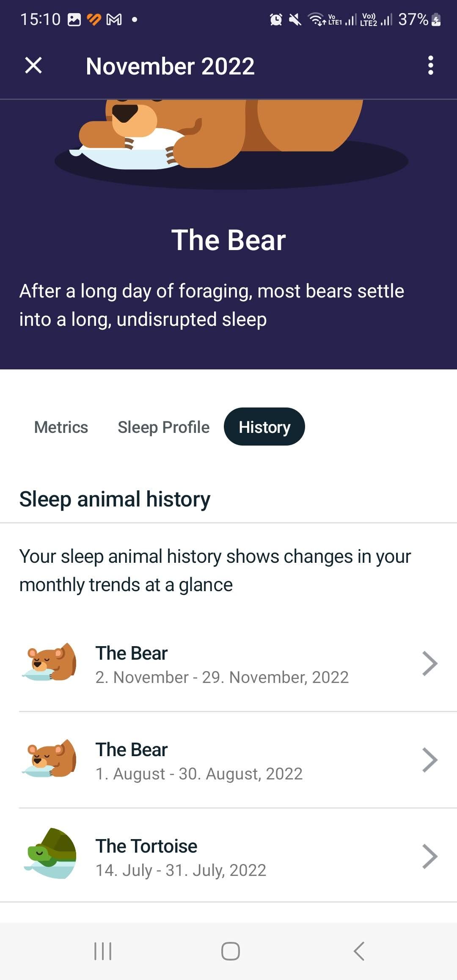This screenshot has height=980, width=457.
Task: Open The Bear 2. November history entry
Action: (222, 664)
